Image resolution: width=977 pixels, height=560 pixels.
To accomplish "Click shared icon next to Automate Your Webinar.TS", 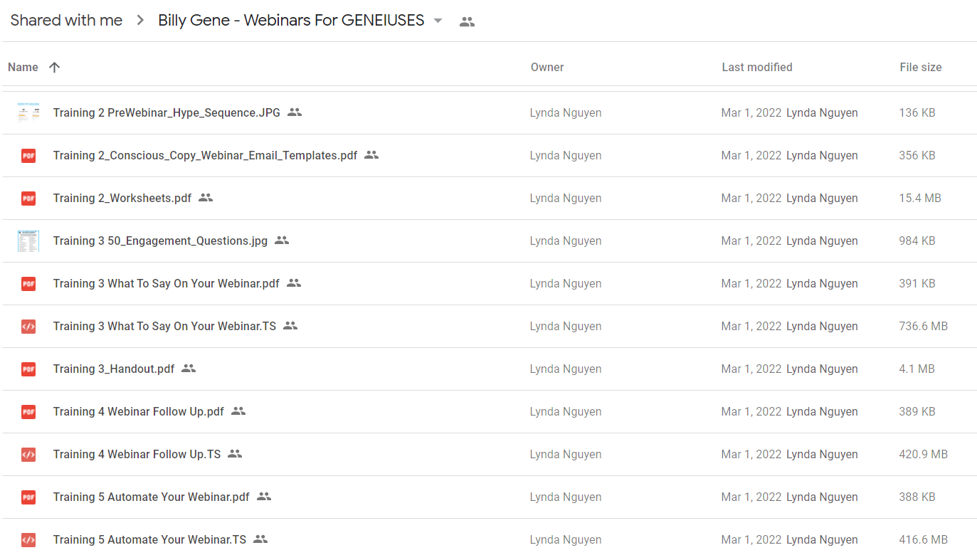I will click(x=260, y=539).
